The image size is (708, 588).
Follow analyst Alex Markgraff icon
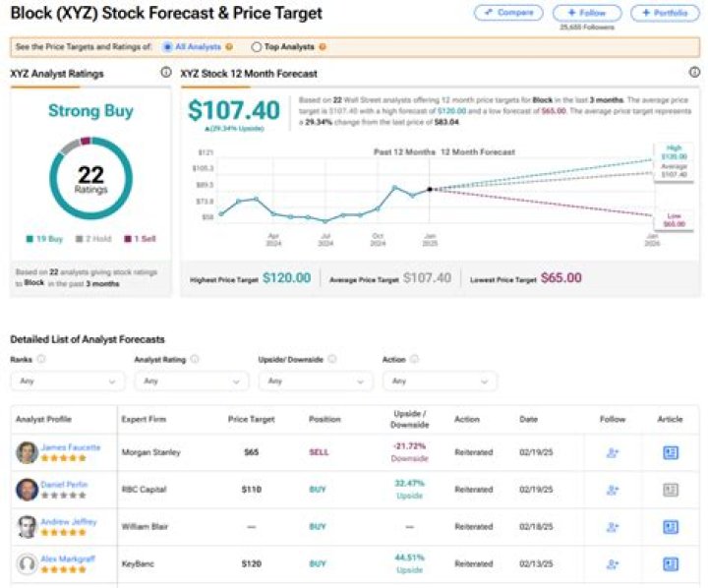tap(613, 564)
